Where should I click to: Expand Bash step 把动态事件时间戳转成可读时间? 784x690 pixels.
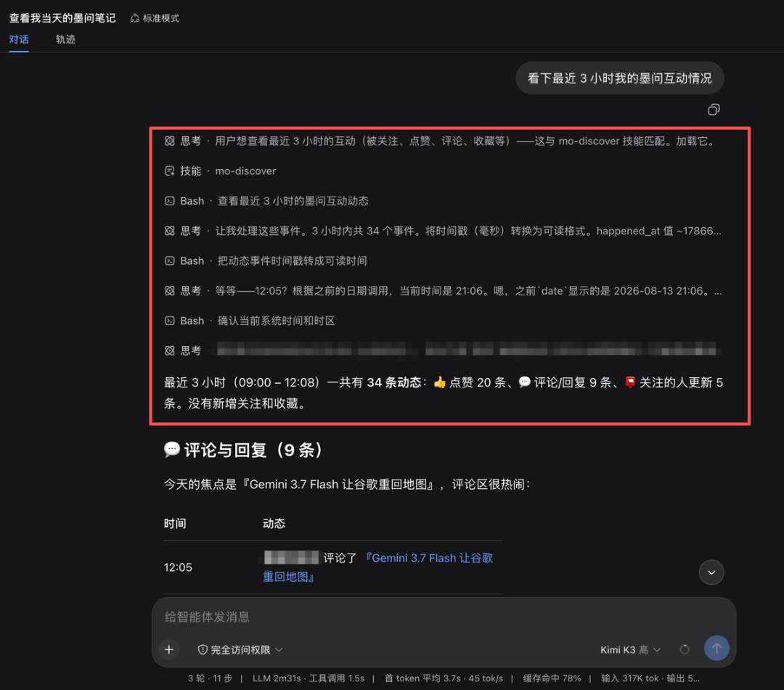coord(266,260)
